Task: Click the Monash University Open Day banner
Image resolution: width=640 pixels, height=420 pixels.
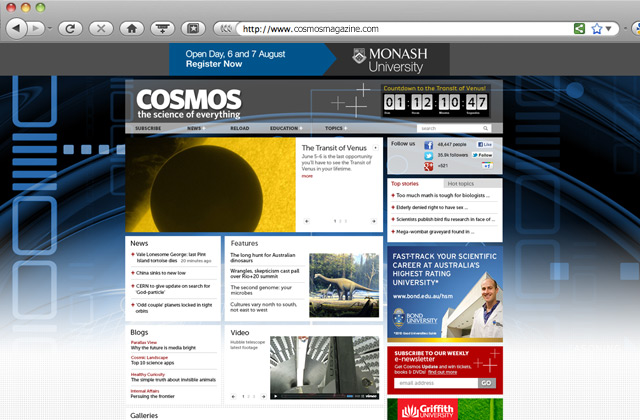Action: (x=309, y=60)
